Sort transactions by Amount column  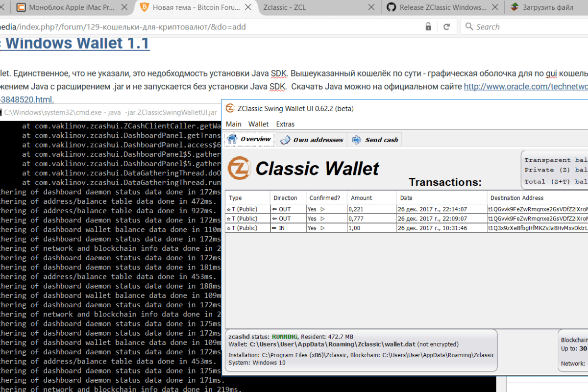[371, 198]
